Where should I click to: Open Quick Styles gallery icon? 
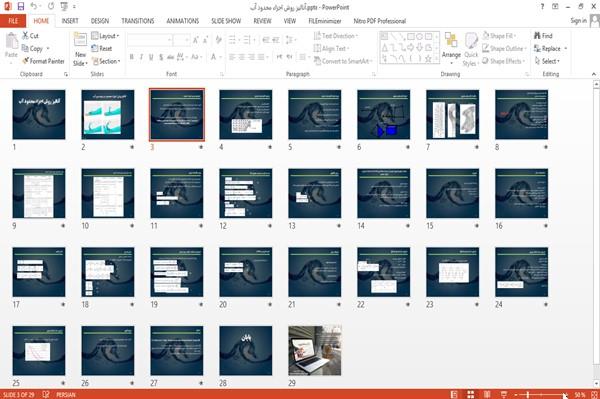coord(471,41)
